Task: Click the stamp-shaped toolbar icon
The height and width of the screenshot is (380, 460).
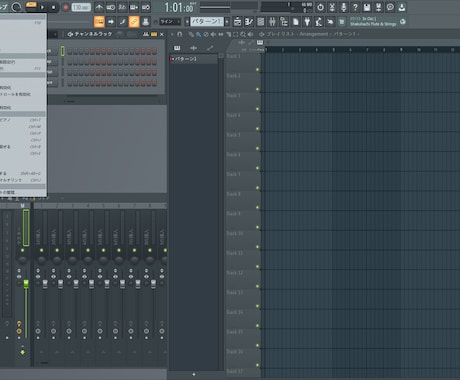Action: 146,22
